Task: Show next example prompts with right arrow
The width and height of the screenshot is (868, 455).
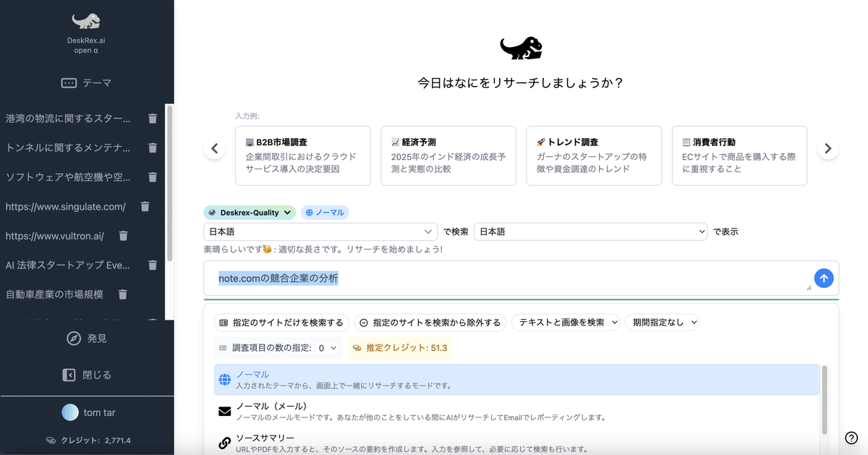Action: click(828, 149)
